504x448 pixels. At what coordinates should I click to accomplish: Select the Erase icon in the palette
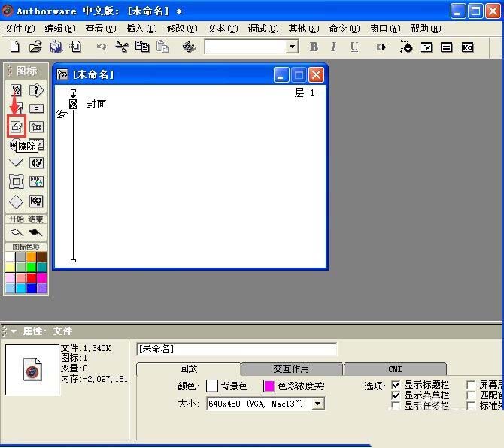[x=16, y=127]
